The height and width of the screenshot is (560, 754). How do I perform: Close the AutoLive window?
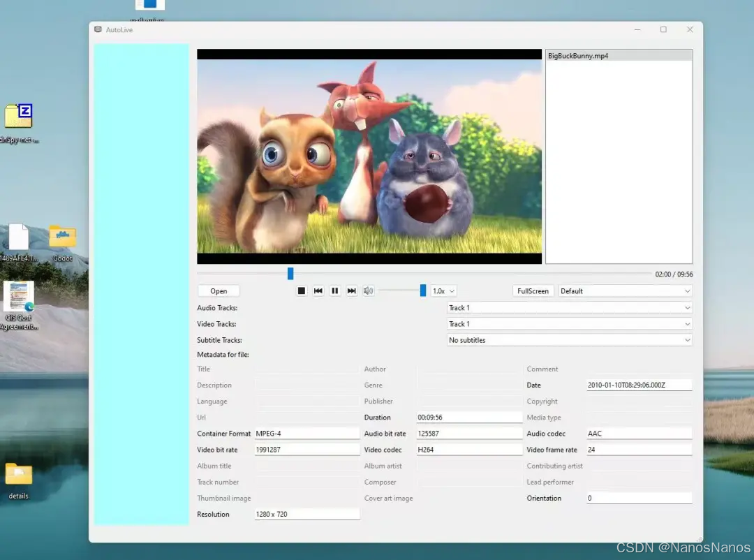(690, 30)
